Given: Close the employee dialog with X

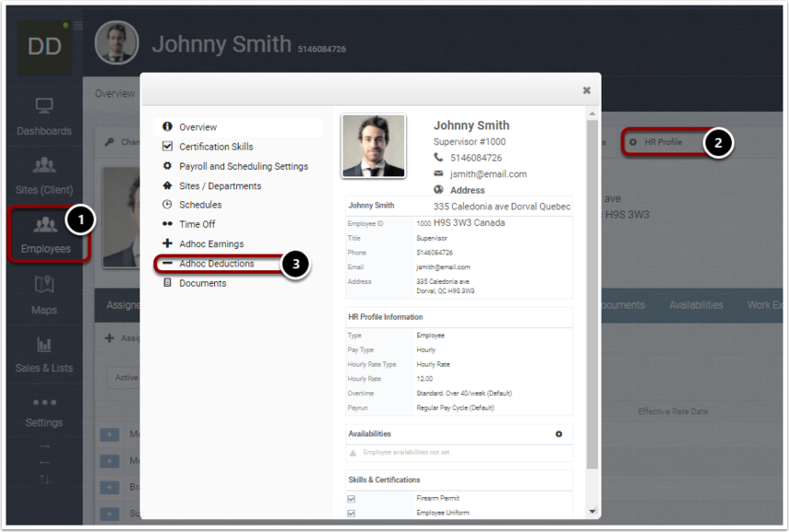Looking at the screenshot, I should pyautogui.click(x=586, y=90).
